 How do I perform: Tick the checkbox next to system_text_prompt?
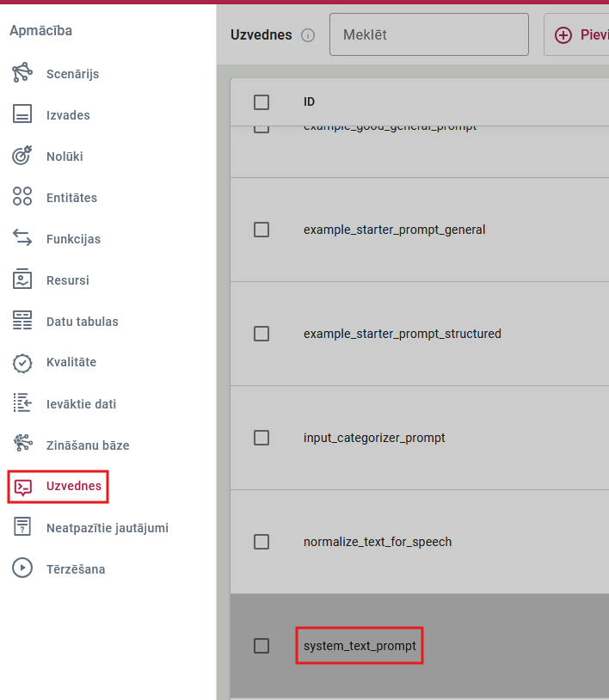point(261,646)
